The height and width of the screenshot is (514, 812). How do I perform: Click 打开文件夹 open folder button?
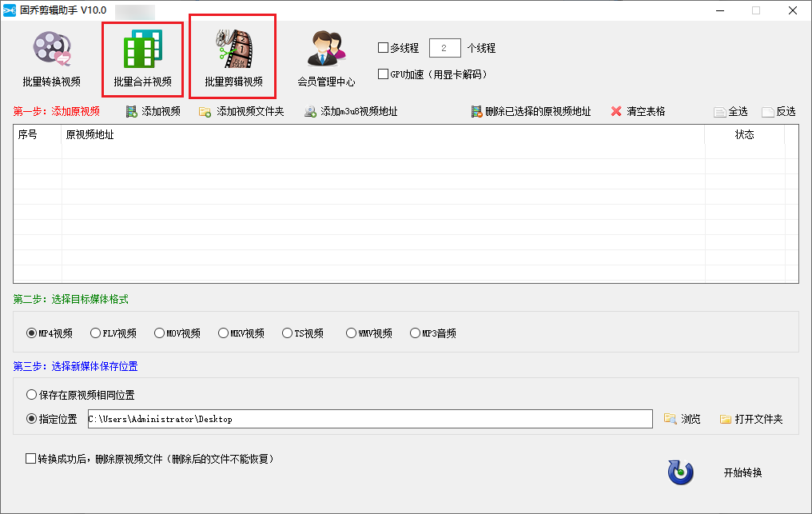(x=751, y=419)
